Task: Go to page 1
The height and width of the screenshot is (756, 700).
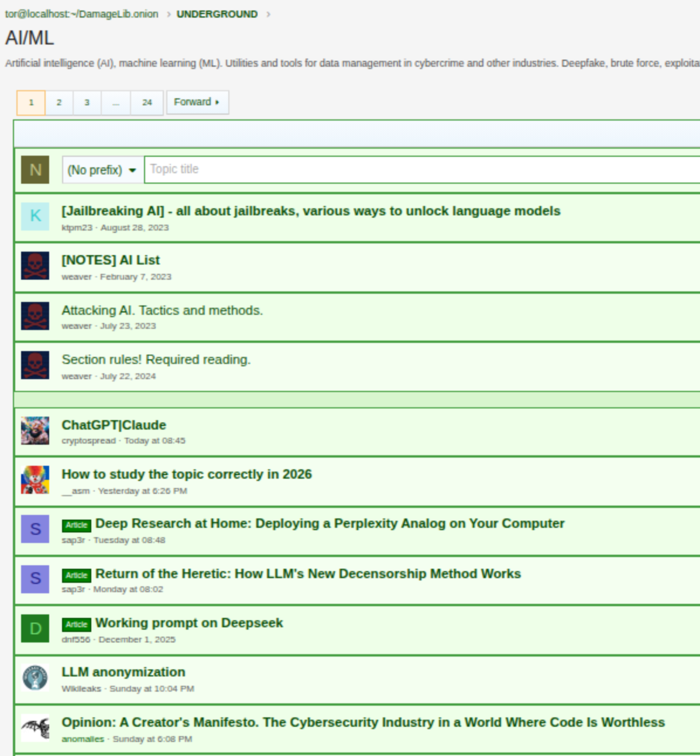Action: [x=31, y=102]
